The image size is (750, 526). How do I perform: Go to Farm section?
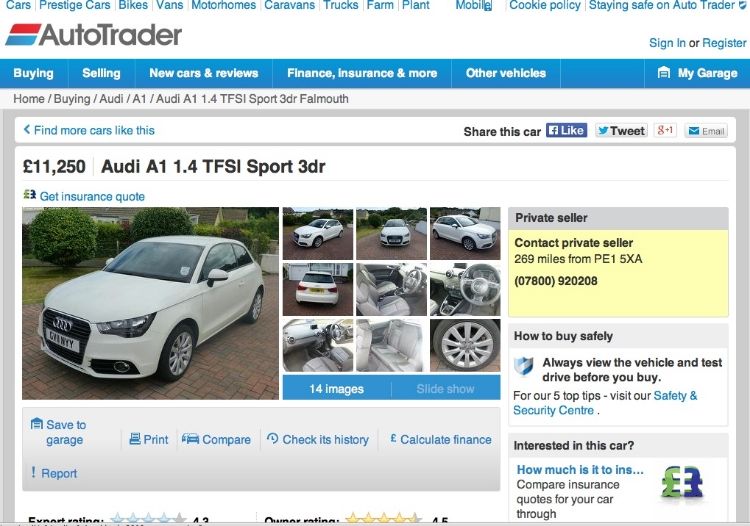tap(380, 5)
